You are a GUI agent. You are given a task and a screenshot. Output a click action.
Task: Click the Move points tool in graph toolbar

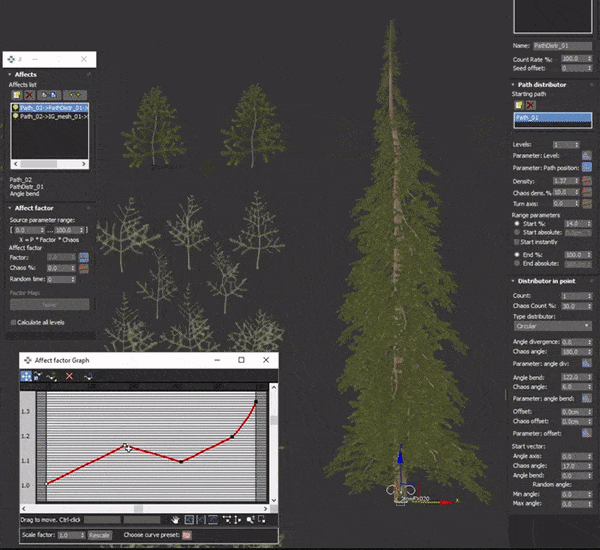click(26, 376)
